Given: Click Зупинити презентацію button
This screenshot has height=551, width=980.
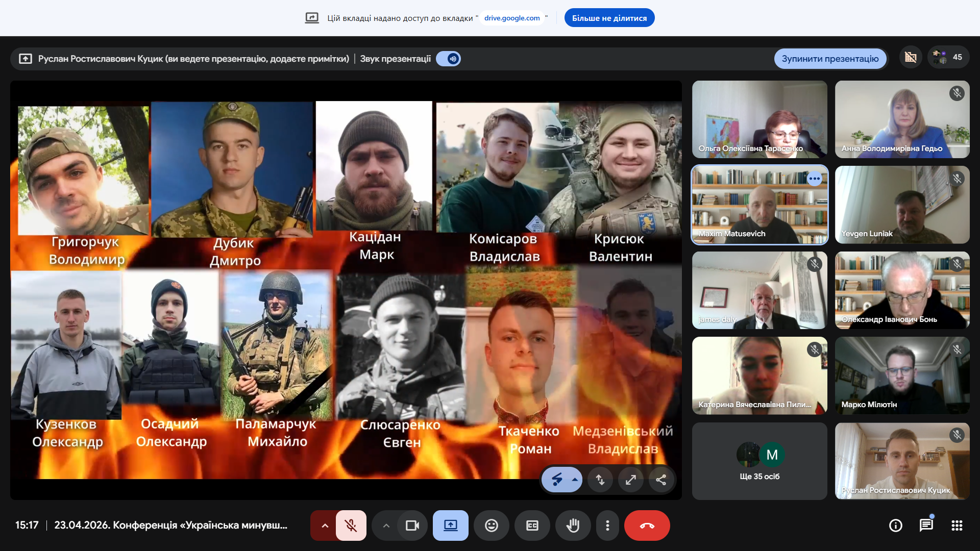Looking at the screenshot, I should [x=830, y=59].
